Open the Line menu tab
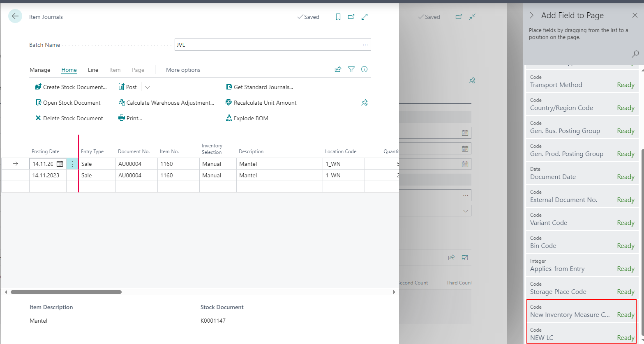 click(93, 70)
